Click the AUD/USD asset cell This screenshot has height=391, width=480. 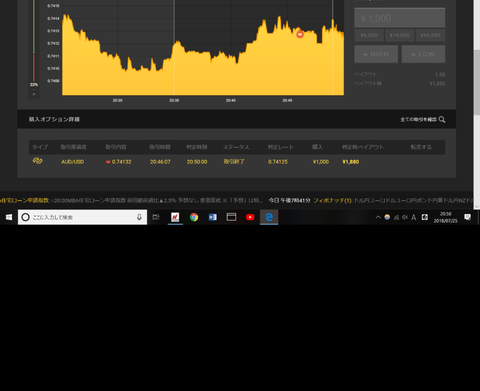click(72, 162)
